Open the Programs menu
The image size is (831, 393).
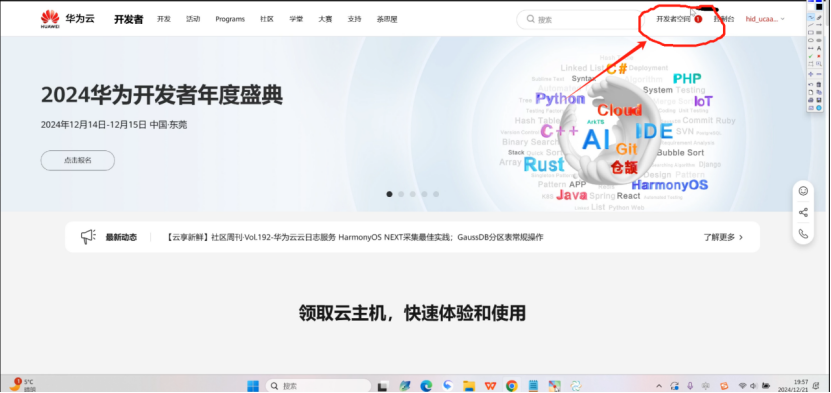click(x=230, y=19)
